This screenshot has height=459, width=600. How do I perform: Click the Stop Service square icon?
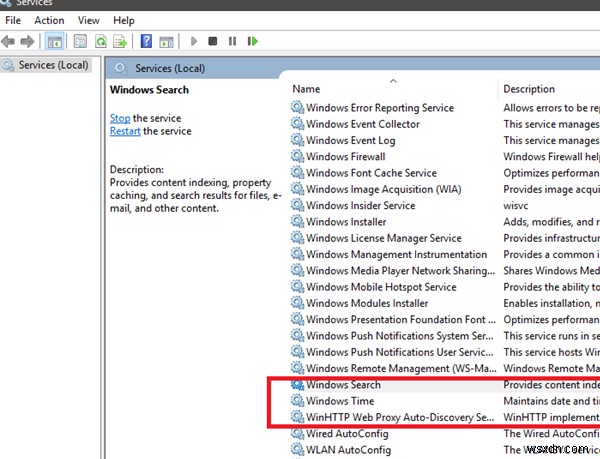[x=213, y=41]
